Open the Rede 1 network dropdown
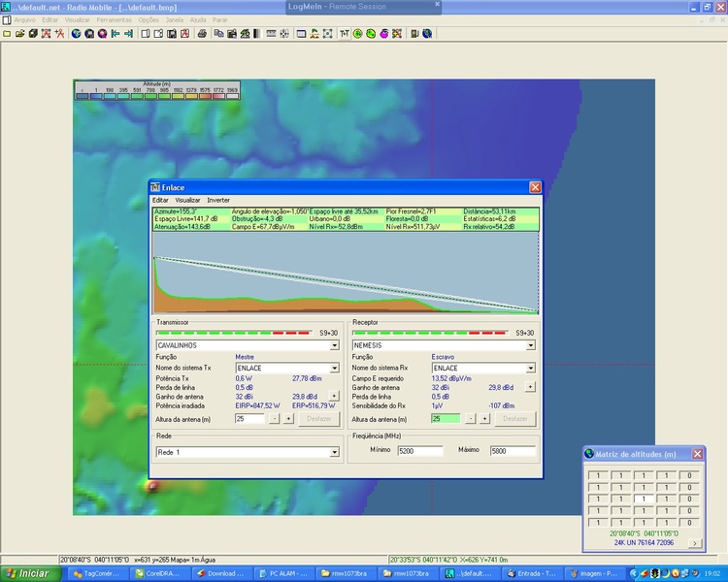The image size is (728, 582). [336, 452]
